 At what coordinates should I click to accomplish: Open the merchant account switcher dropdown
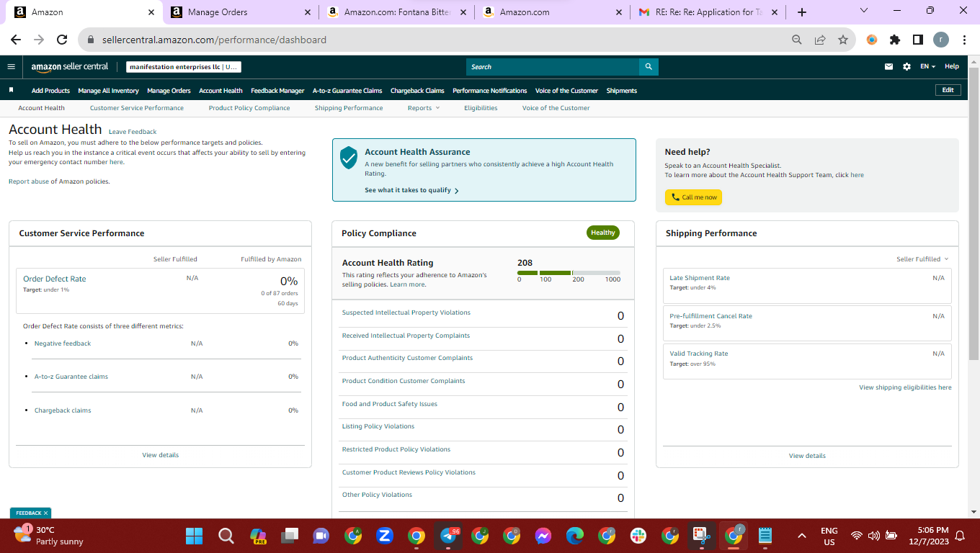184,67
